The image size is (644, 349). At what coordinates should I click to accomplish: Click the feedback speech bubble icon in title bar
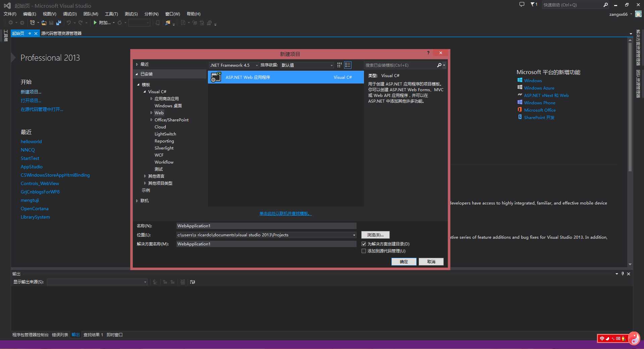(x=522, y=4)
